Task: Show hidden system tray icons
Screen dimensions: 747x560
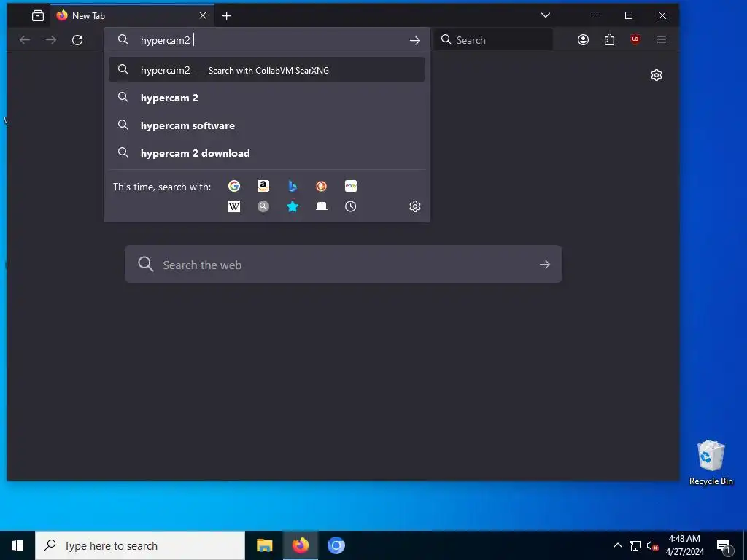Action: coord(617,545)
